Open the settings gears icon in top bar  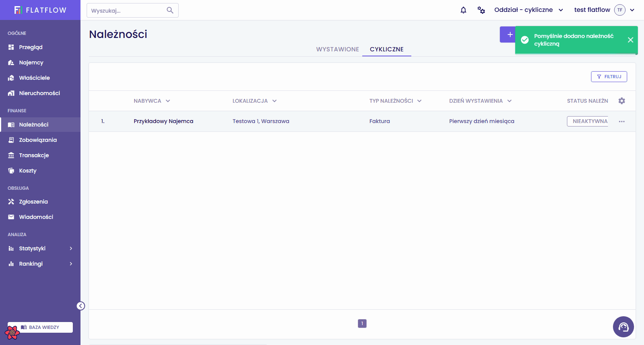tap(481, 10)
